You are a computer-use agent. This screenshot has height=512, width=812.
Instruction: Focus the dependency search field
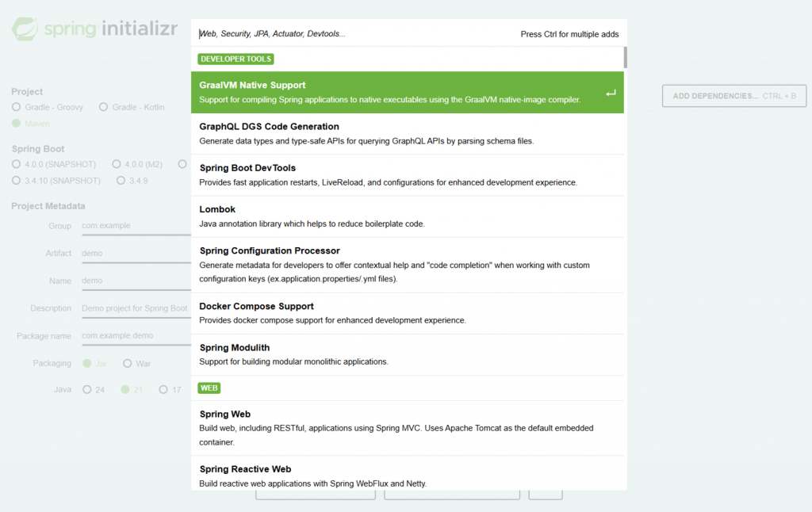[354, 33]
